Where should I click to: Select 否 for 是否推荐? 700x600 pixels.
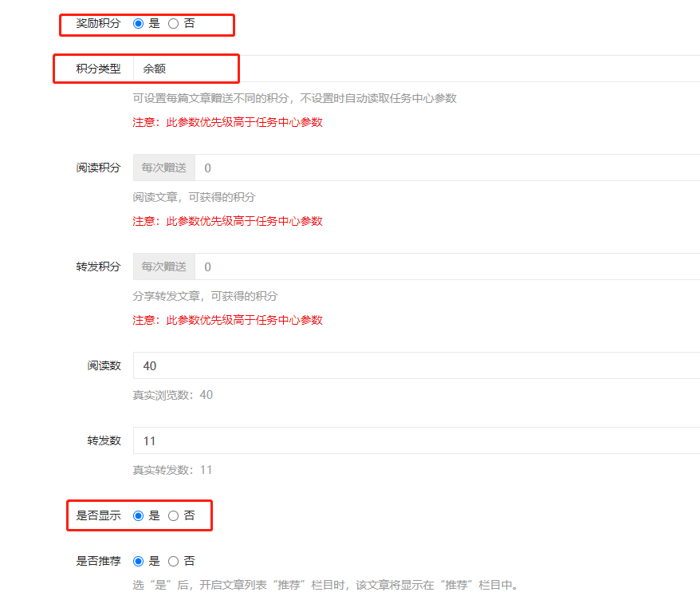pyautogui.click(x=173, y=561)
